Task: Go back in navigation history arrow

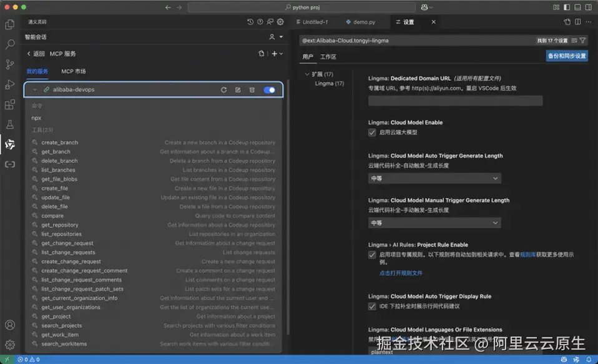Action: [168, 7]
